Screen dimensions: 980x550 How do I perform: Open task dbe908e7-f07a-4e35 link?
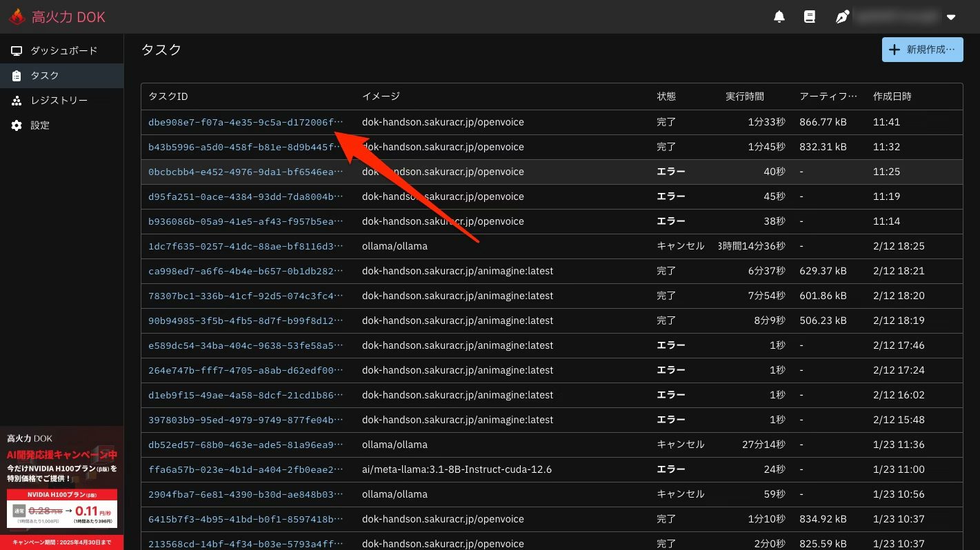coord(245,122)
